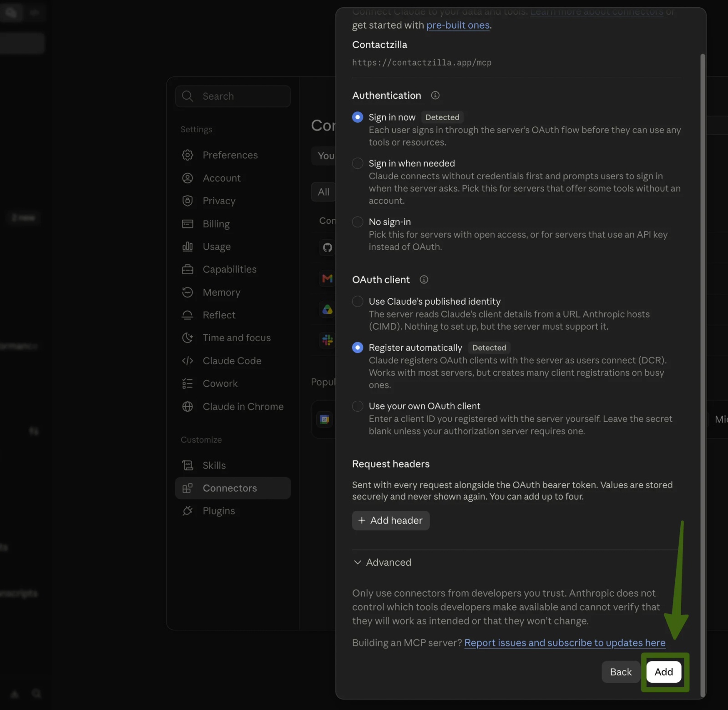
Task: Click the Reflect icon in sidebar
Action: tap(187, 315)
